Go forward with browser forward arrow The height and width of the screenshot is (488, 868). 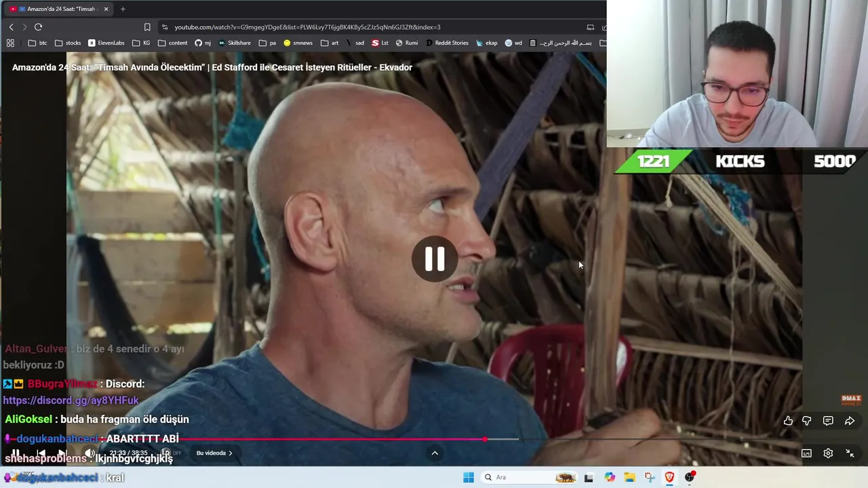pyautogui.click(x=24, y=27)
